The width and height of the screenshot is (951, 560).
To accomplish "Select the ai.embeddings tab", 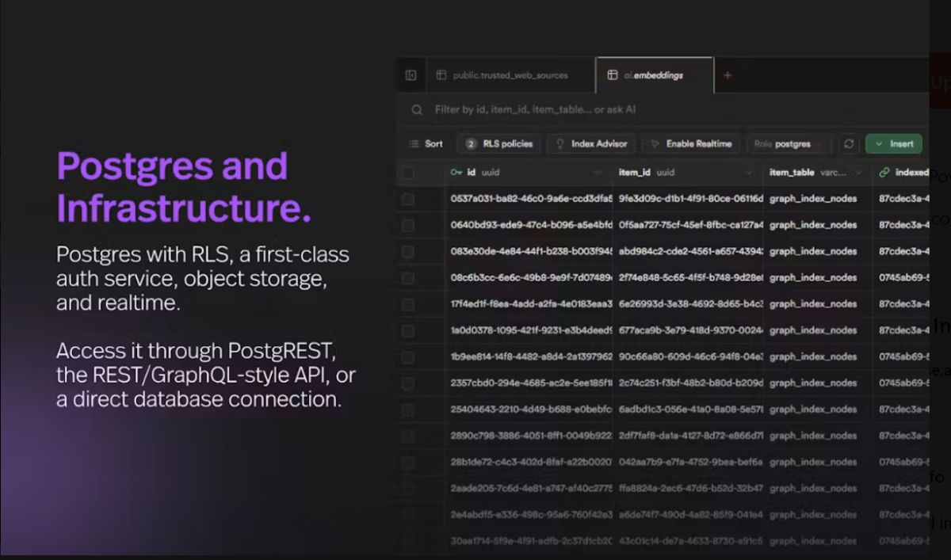I will (655, 75).
